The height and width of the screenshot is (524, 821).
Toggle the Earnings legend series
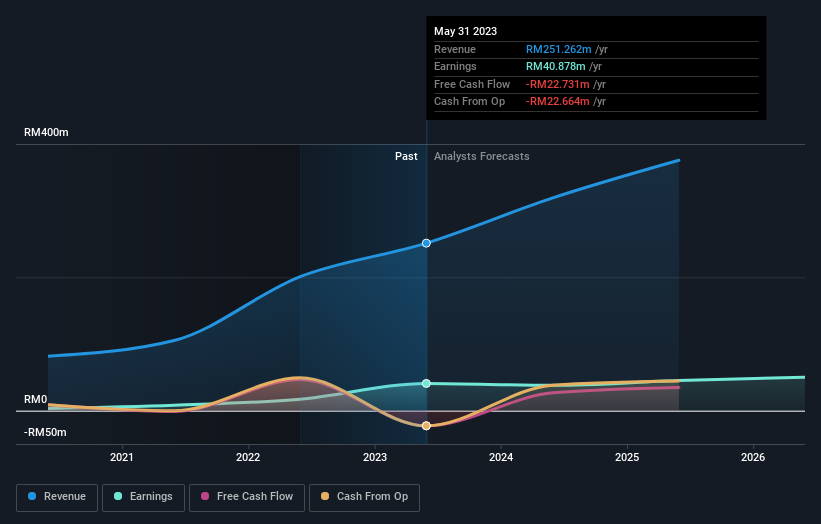click(x=143, y=497)
